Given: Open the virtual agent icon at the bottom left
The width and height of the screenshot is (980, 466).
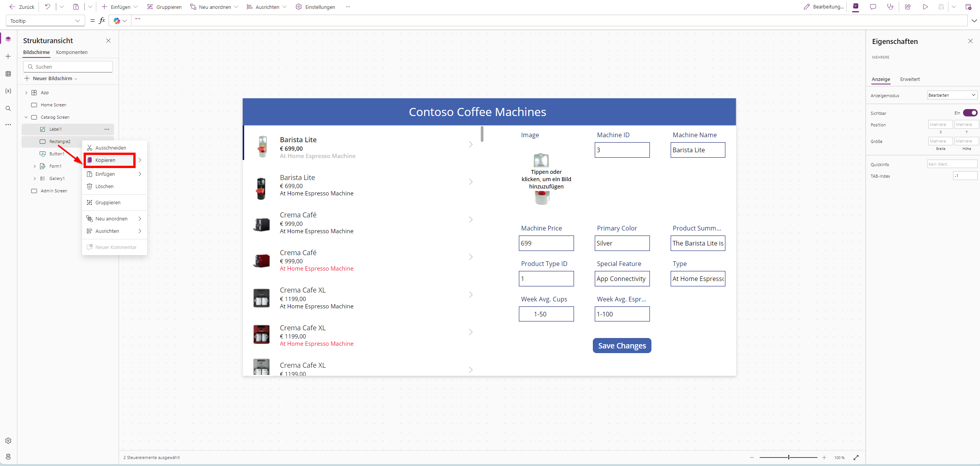Looking at the screenshot, I should [x=8, y=457].
